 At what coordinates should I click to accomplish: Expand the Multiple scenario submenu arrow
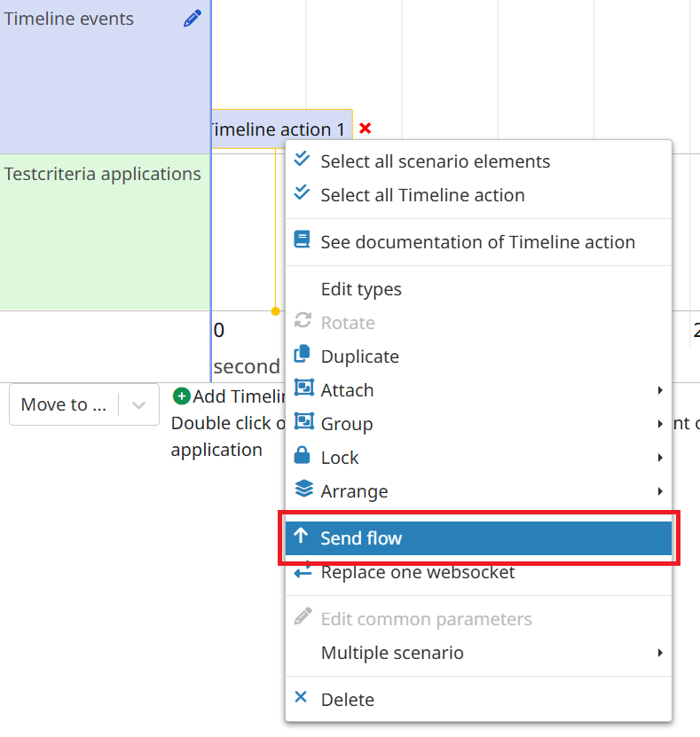[x=660, y=653]
